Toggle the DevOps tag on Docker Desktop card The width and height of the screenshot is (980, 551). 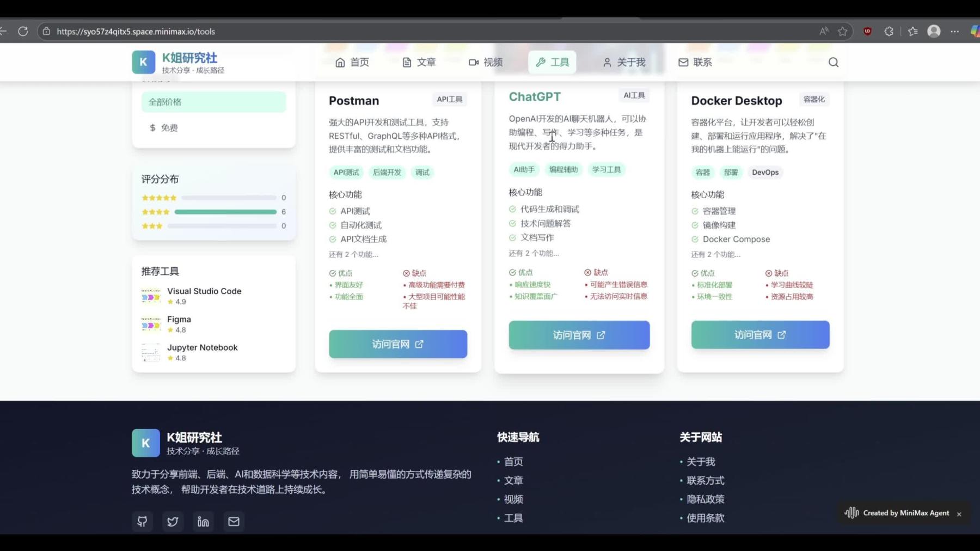765,172
